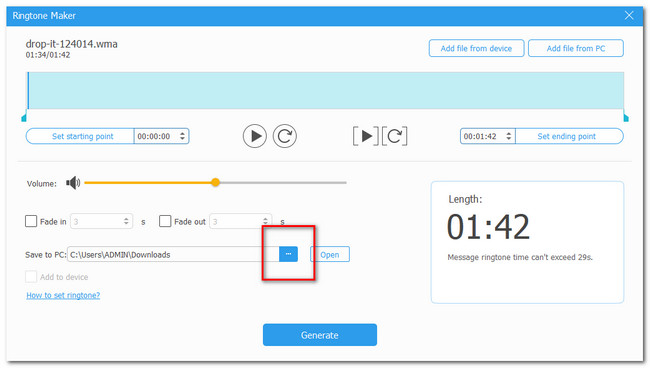The height and width of the screenshot is (368, 650).
Task: Close the Ringtone Maker window
Action: tap(629, 16)
